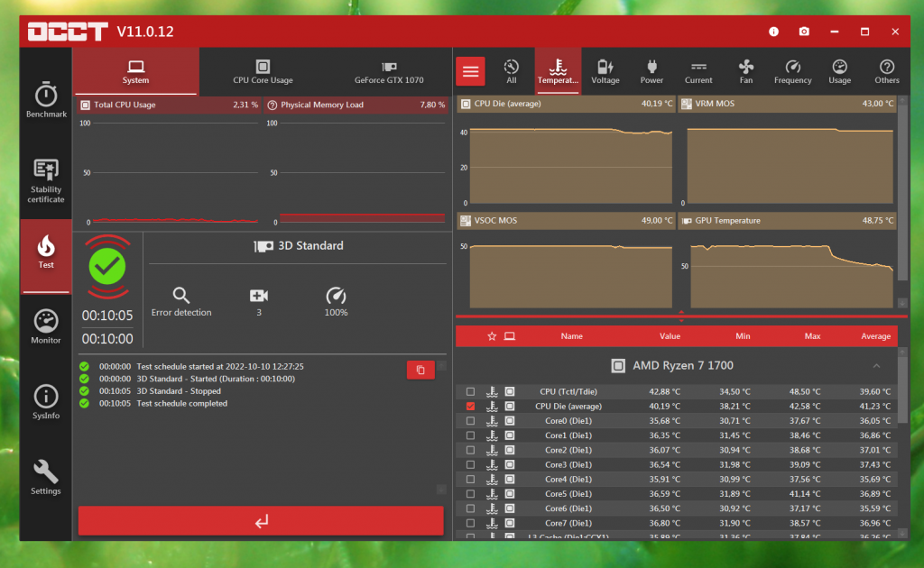Viewport: 924px width, 568px height.
Task: Collapse the AMD Ryzen 7 1700 group
Action: pyautogui.click(x=876, y=365)
